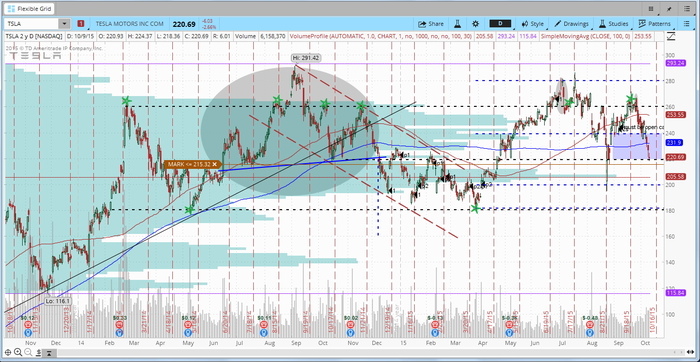Screen dimensions: 700x362
Task: Select green star marker at February 2014 peak
Action: [127, 101]
